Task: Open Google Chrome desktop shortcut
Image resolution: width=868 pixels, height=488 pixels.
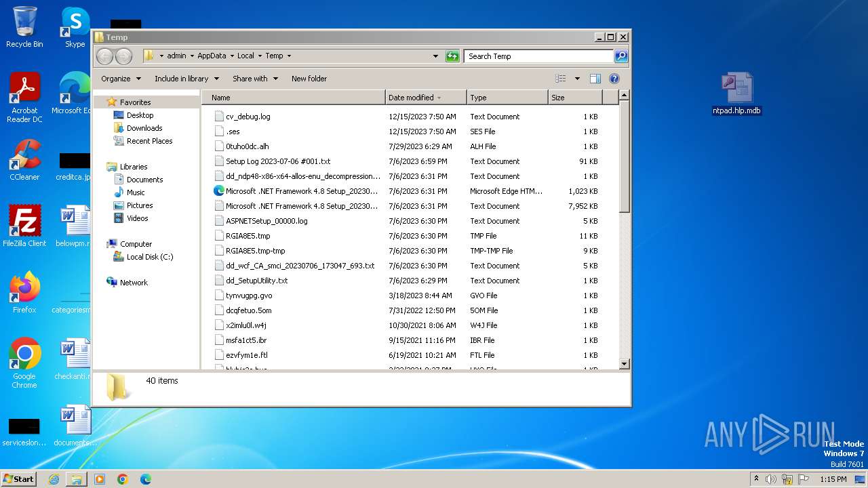Action: [x=24, y=363]
